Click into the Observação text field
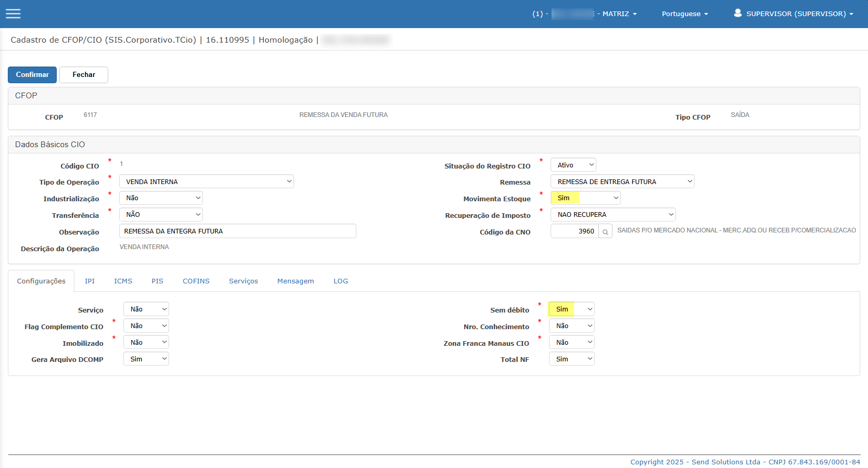Viewport: 868px width, 468px height. (x=238, y=231)
